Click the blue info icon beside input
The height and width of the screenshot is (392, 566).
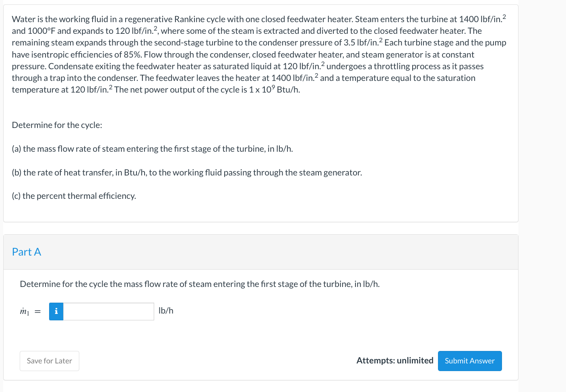[x=56, y=312]
